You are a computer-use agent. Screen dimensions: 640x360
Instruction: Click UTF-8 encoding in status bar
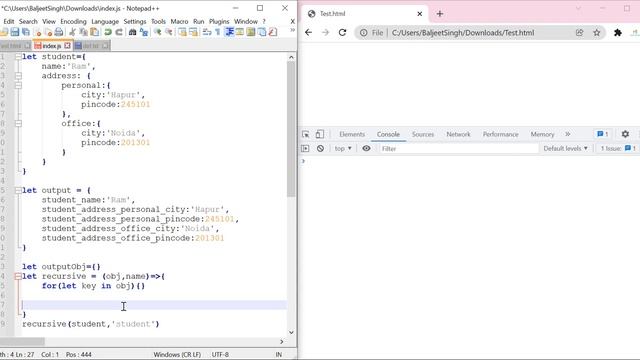click(220, 354)
